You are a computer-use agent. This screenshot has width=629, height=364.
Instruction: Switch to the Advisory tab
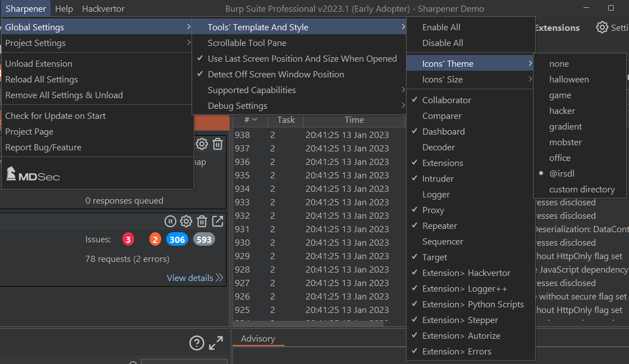coord(258,339)
